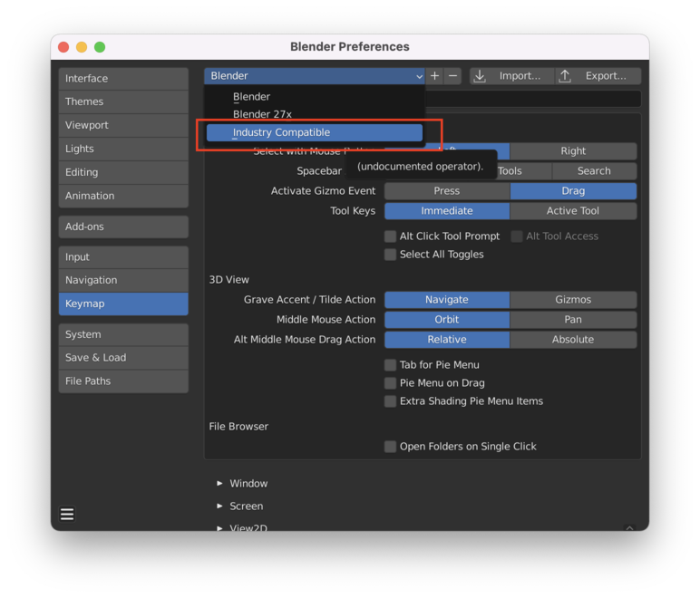Go to Navigation preferences
The height and width of the screenshot is (598, 700).
click(123, 280)
